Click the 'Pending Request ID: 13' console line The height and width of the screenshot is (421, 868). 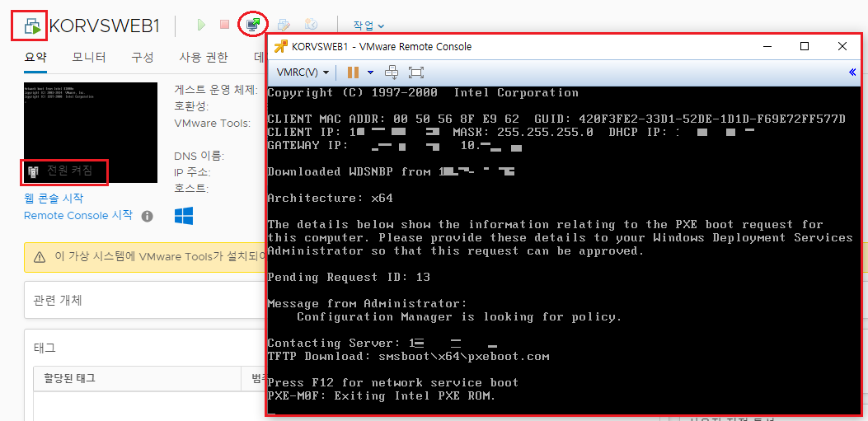(349, 277)
